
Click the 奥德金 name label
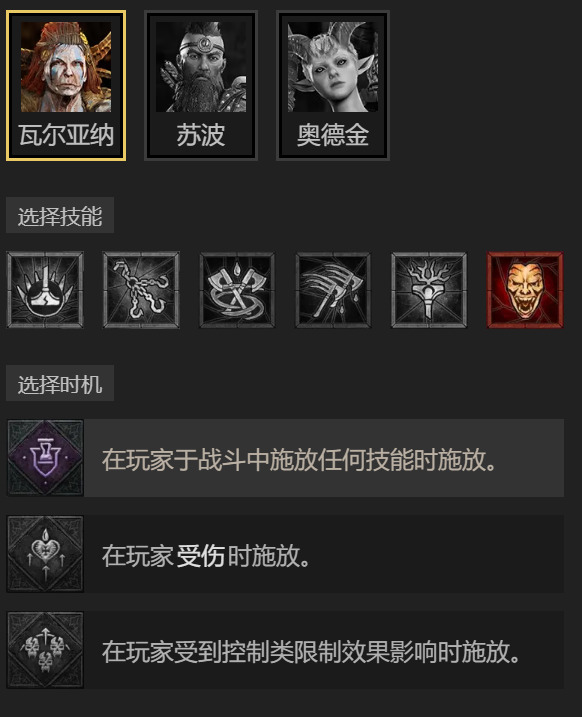[x=333, y=135]
